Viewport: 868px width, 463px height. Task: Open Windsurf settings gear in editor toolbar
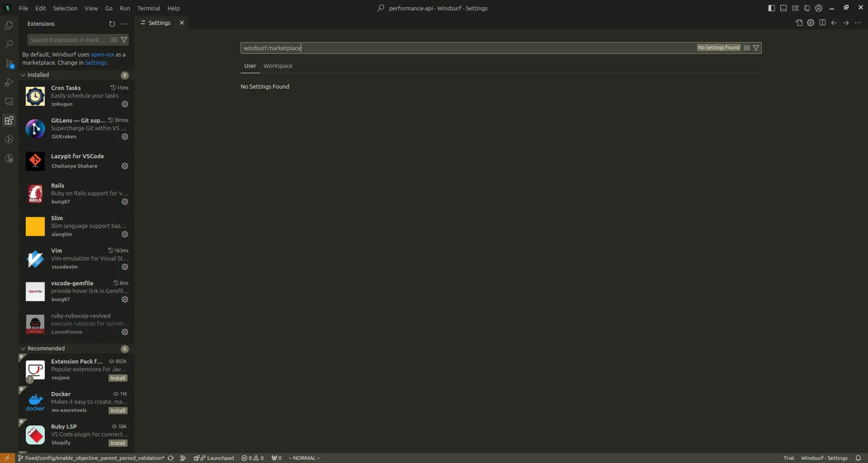(811, 23)
